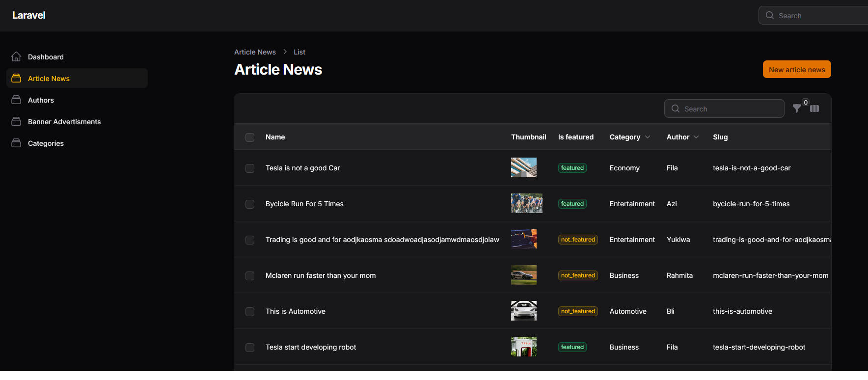868x380 pixels.
Task: Click the New article news button
Action: (796, 70)
